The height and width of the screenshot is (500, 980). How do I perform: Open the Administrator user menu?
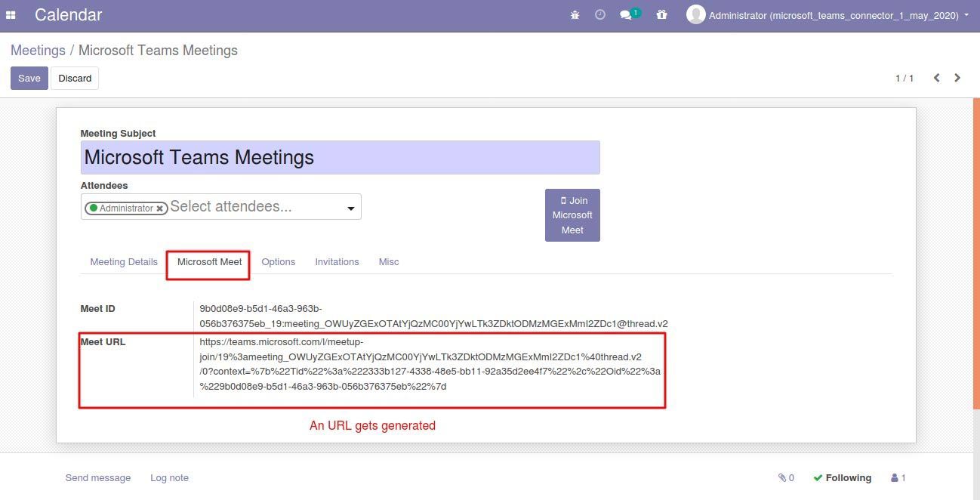coord(833,15)
